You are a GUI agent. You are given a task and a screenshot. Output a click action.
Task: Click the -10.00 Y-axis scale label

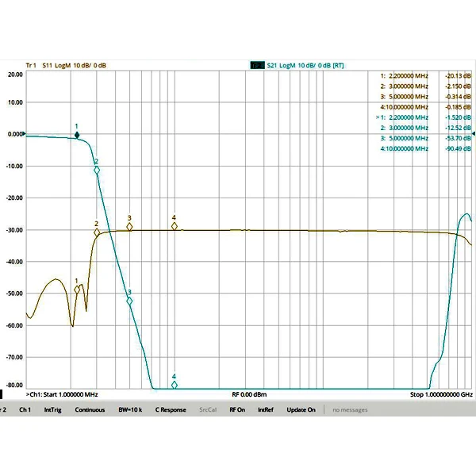tap(14, 167)
